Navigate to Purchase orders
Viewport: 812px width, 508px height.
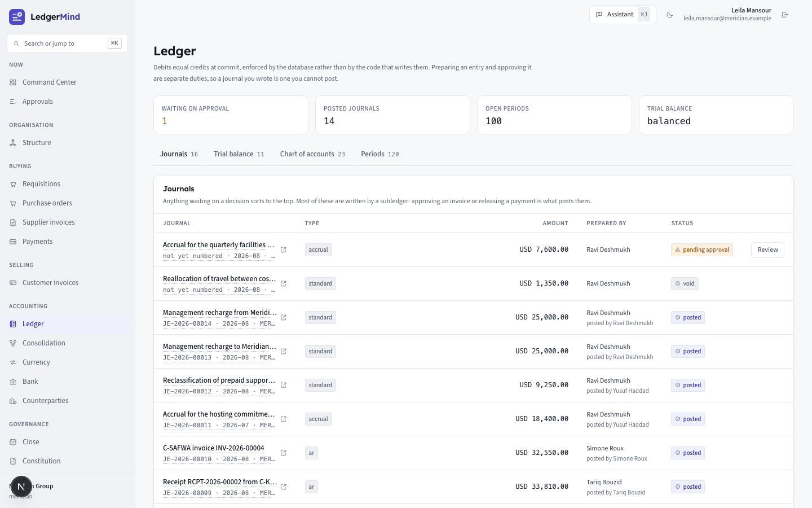pyautogui.click(x=67, y=203)
